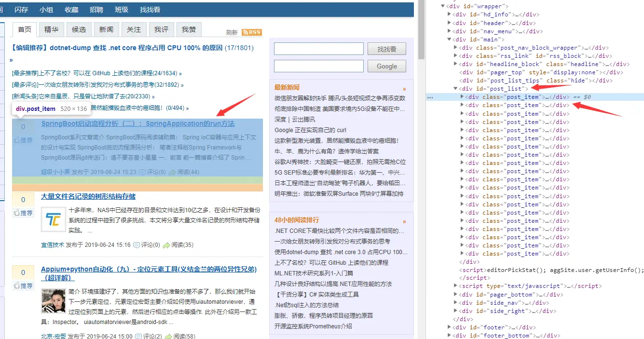Viewport: 644px width, 339px height.
Task: Click the webpage vertical scrollbar
Action: [421, 29]
